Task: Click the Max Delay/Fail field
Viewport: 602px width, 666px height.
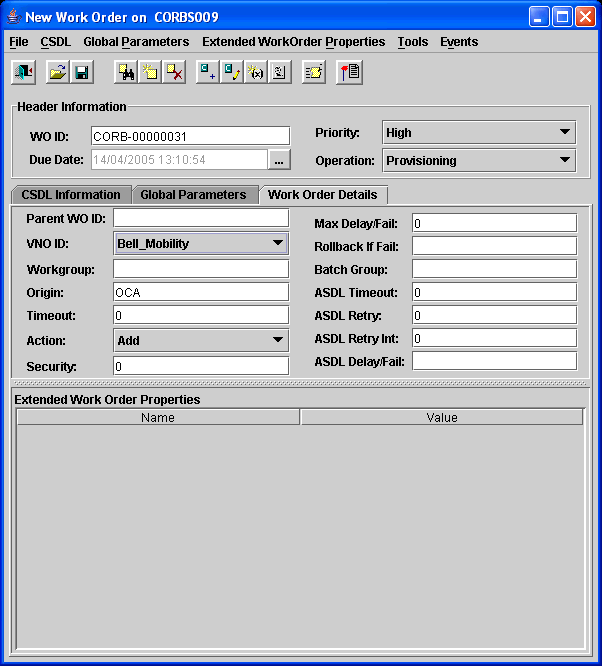Action: [x=495, y=223]
